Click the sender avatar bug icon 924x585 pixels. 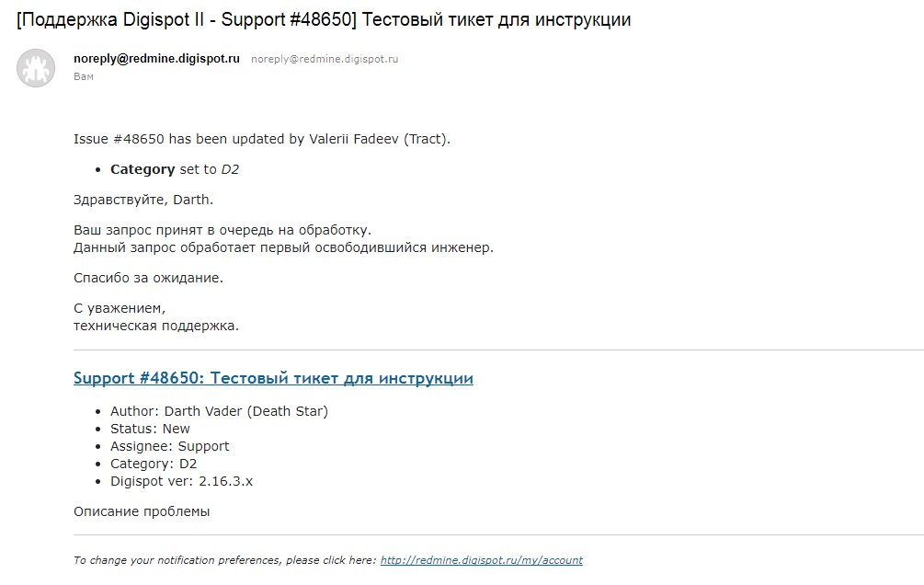pos(35,68)
